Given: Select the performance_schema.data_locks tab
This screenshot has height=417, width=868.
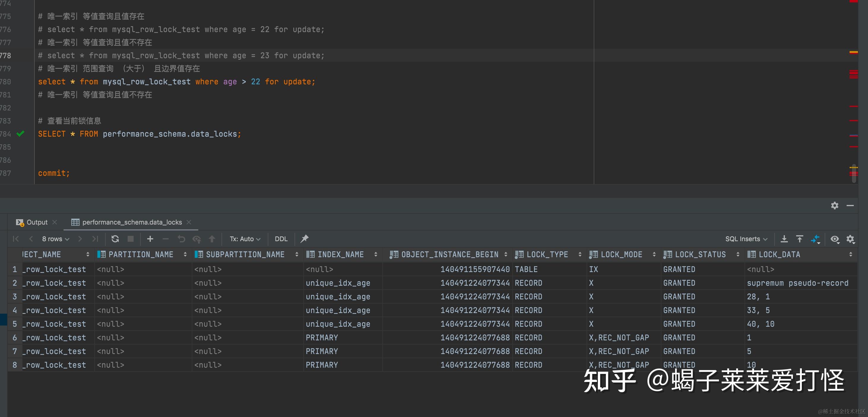Looking at the screenshot, I should coord(132,222).
